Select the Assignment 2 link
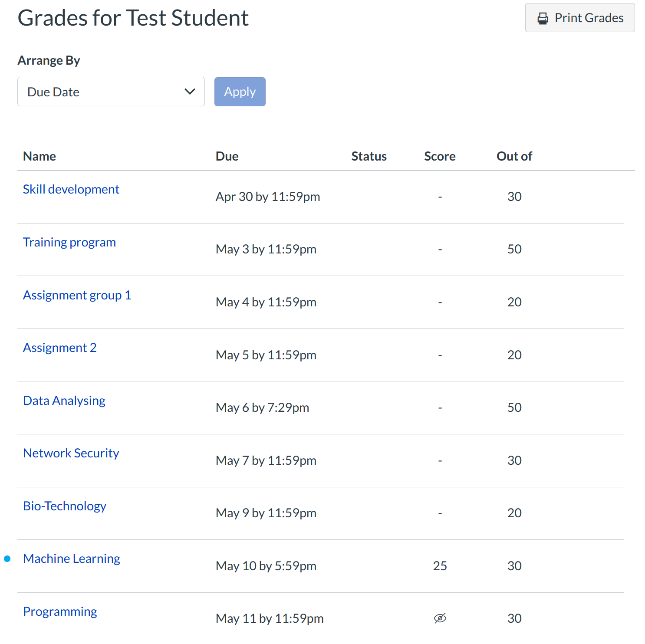The image size is (645, 644). [x=60, y=348]
